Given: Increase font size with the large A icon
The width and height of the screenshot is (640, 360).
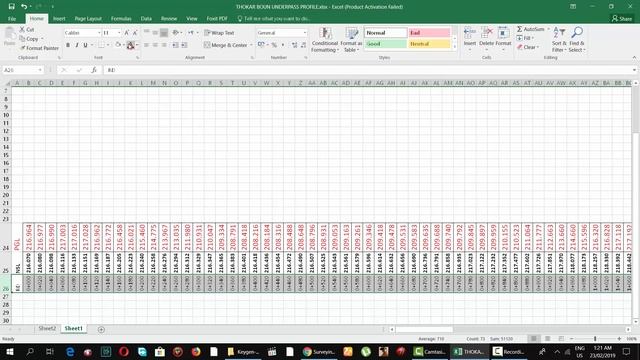Looking at the screenshot, I should [127, 33].
